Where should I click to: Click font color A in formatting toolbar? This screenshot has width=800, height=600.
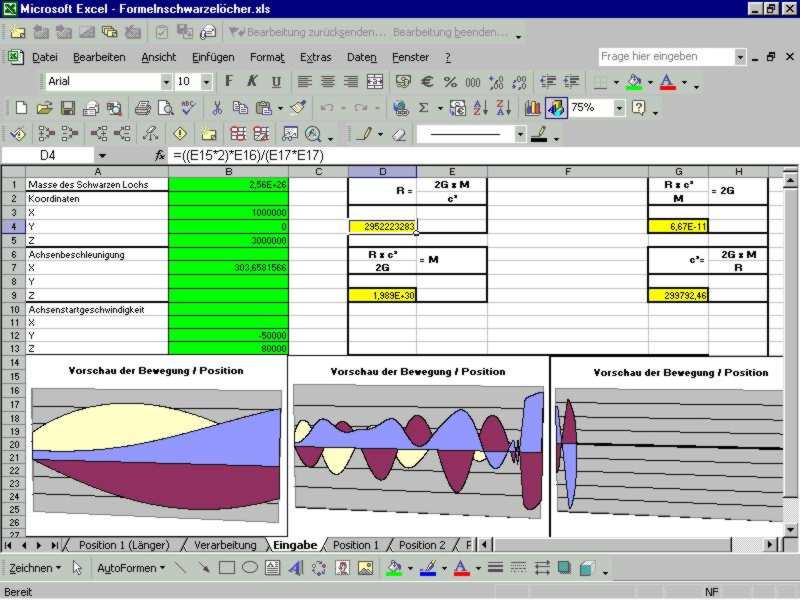click(667, 82)
